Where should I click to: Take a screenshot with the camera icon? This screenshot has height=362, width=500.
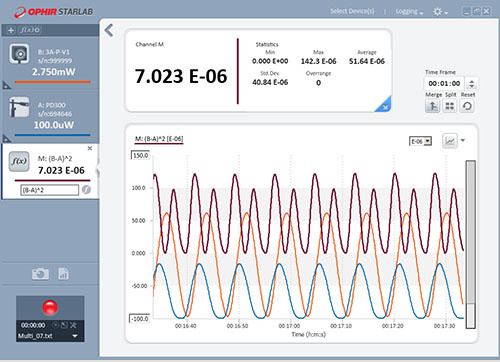point(40,274)
